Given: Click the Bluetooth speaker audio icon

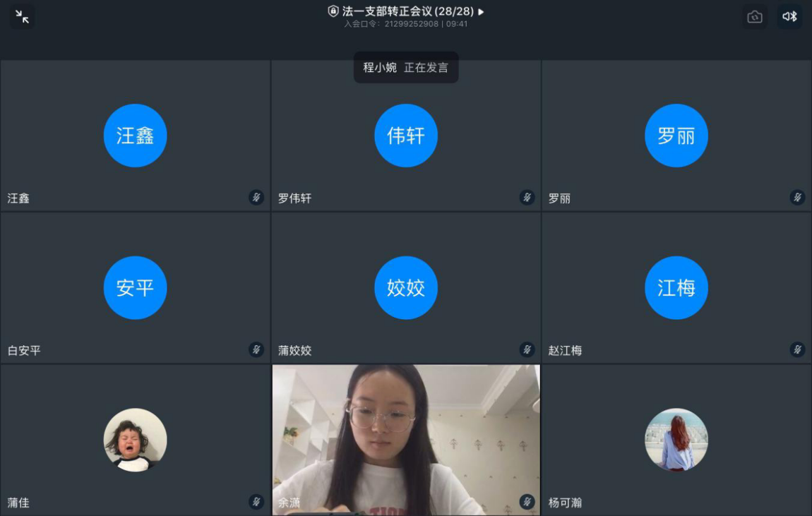Looking at the screenshot, I should (789, 17).
